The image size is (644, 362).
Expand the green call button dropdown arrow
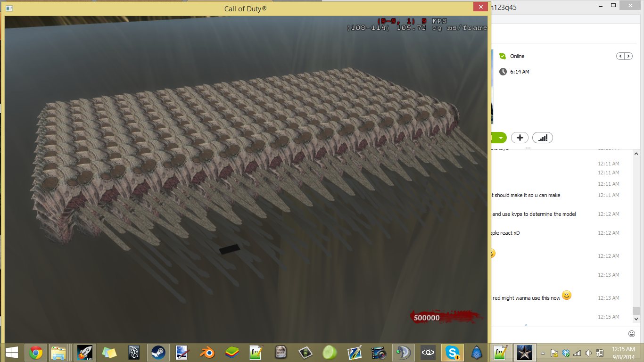pos(501,138)
